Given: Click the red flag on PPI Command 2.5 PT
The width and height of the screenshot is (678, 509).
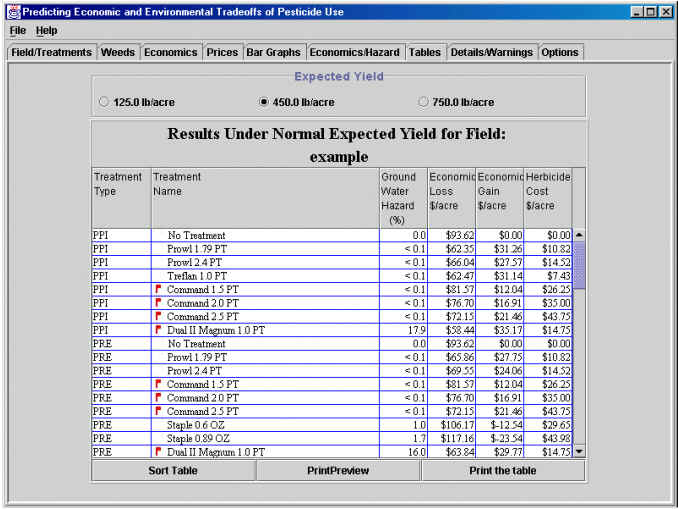Looking at the screenshot, I should pos(158,316).
